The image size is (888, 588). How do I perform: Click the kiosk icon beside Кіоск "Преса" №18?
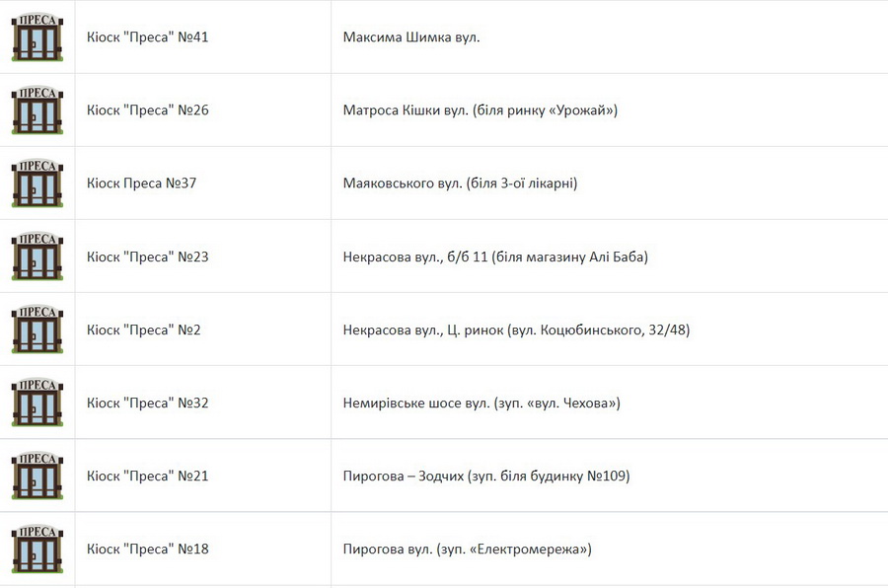pos(37,549)
